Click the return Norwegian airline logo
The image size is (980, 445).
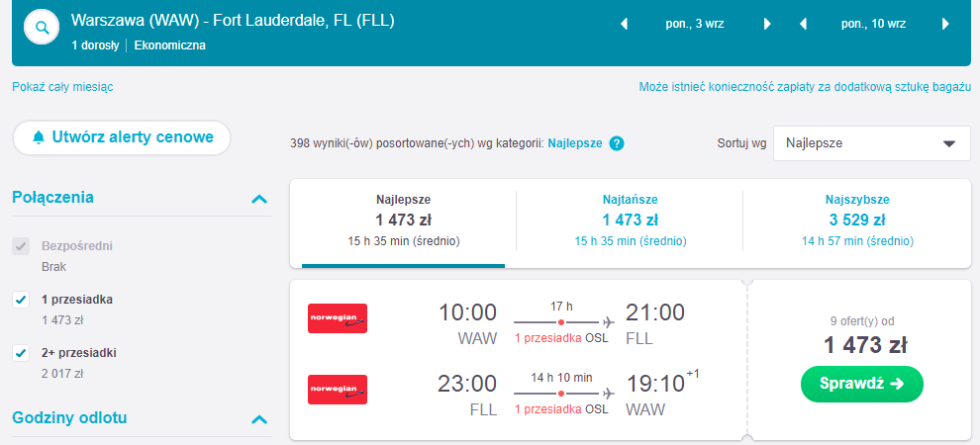tap(338, 390)
